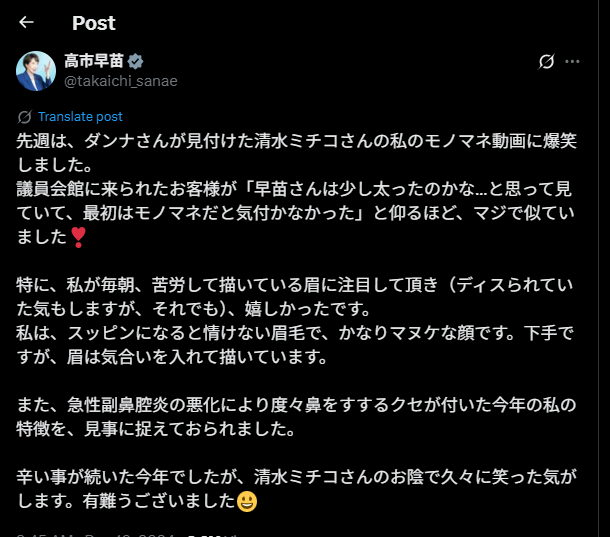
Task: Click the blue verified badge
Action: pyautogui.click(x=135, y=61)
